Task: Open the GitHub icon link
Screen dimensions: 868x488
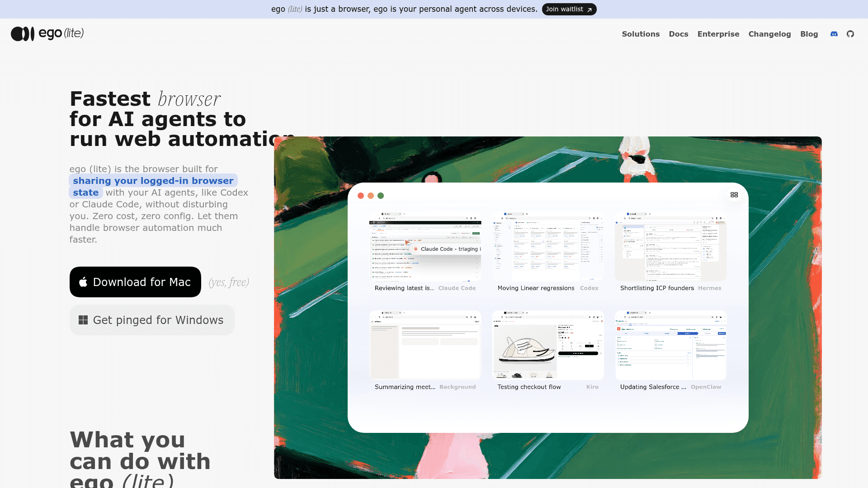Action: click(x=850, y=34)
